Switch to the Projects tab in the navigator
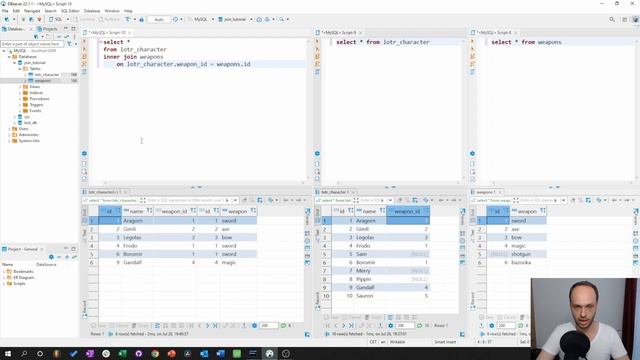640x360 pixels. coord(47,29)
